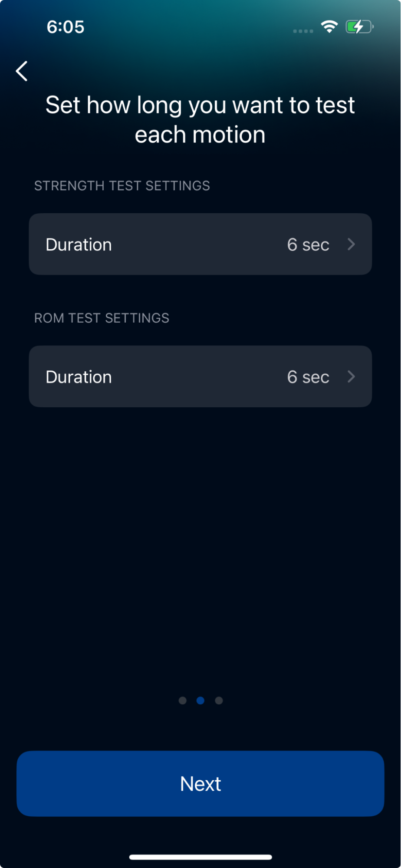Tap the 'Set how long you want to test' heading line

pyautogui.click(x=200, y=106)
